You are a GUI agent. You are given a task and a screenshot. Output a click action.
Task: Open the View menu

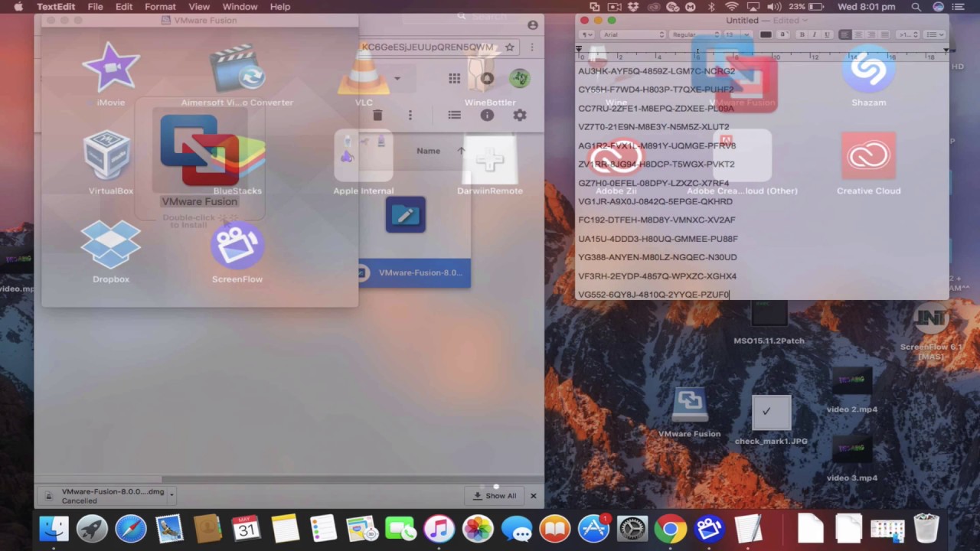pyautogui.click(x=199, y=7)
